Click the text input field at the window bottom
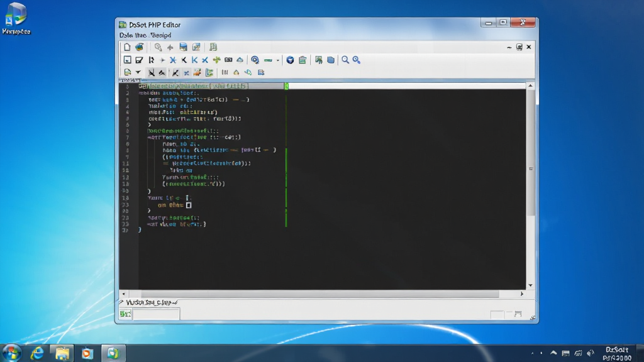The image size is (644, 362). 156,314
